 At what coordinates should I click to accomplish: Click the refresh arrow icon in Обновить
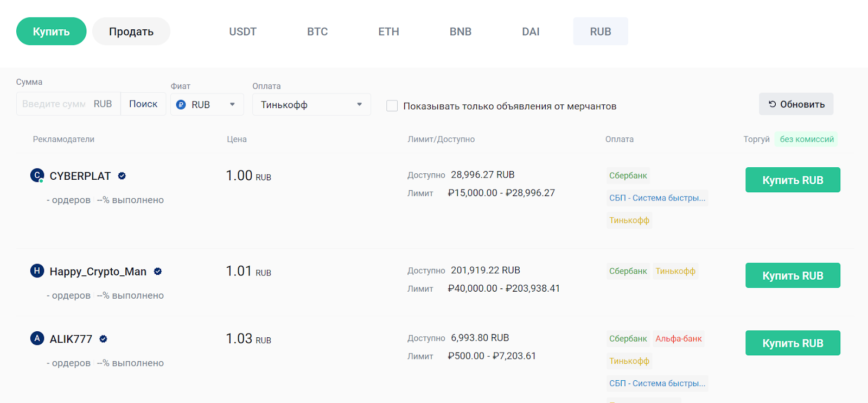[772, 104]
